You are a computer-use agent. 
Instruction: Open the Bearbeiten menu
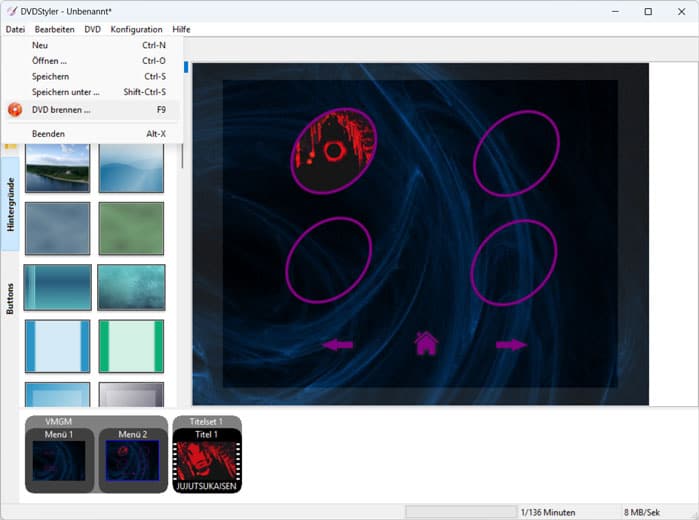(x=54, y=29)
